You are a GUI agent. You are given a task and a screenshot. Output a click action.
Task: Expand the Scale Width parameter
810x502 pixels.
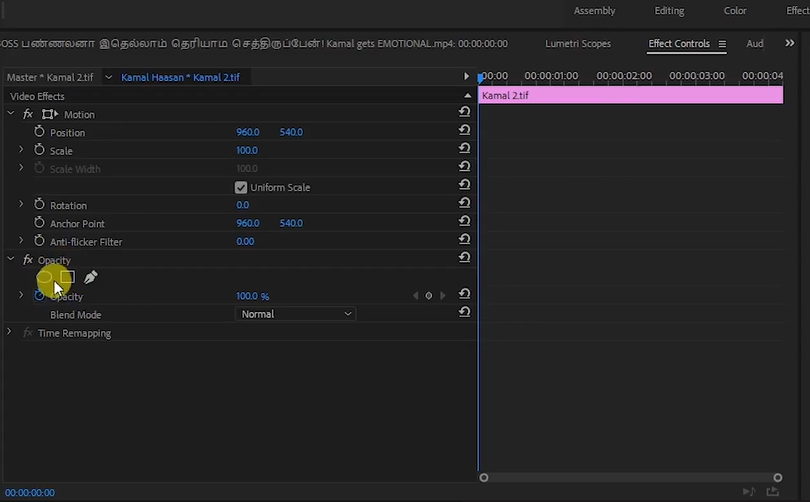[x=21, y=168]
